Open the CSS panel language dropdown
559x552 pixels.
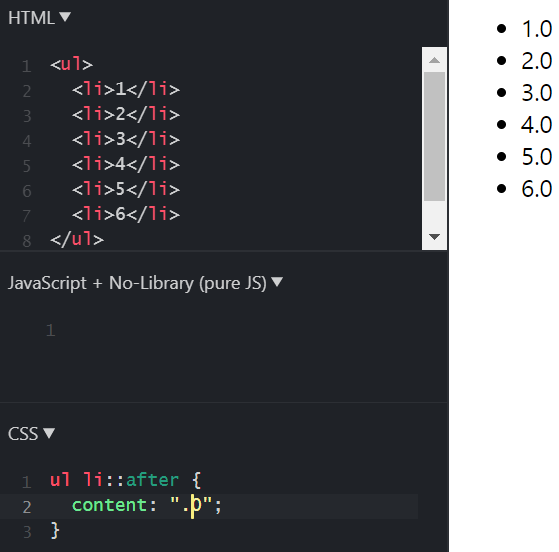click(x=49, y=433)
